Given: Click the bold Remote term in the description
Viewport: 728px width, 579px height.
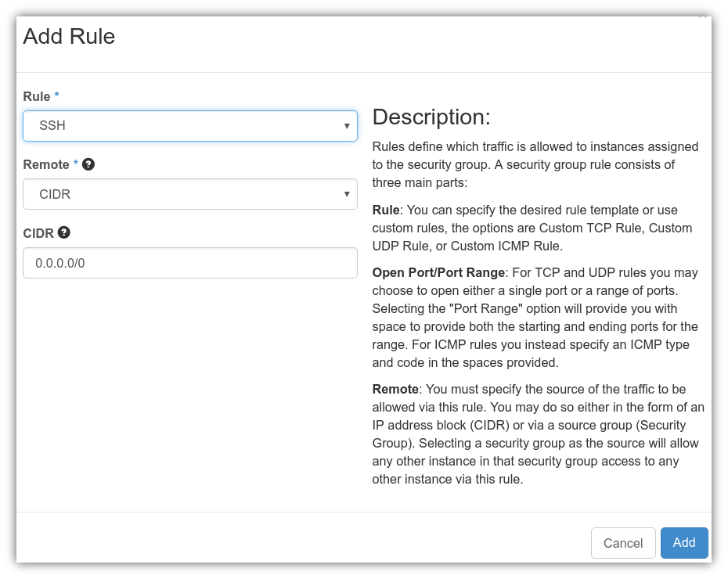Looking at the screenshot, I should point(395,390).
